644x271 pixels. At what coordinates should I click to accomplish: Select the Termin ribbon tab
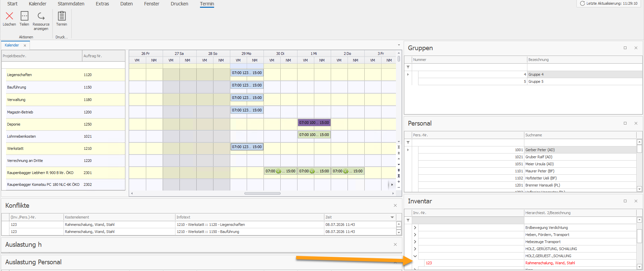point(207,4)
